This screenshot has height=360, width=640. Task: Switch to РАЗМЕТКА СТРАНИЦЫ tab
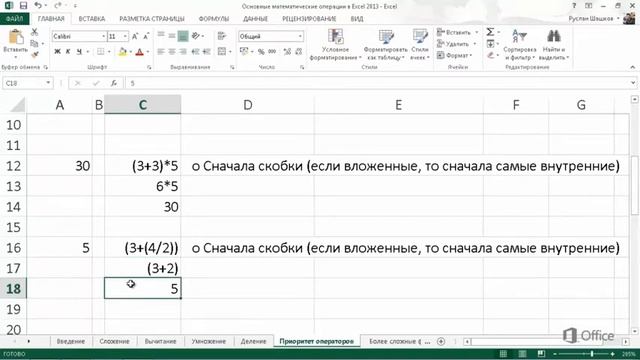(152, 19)
